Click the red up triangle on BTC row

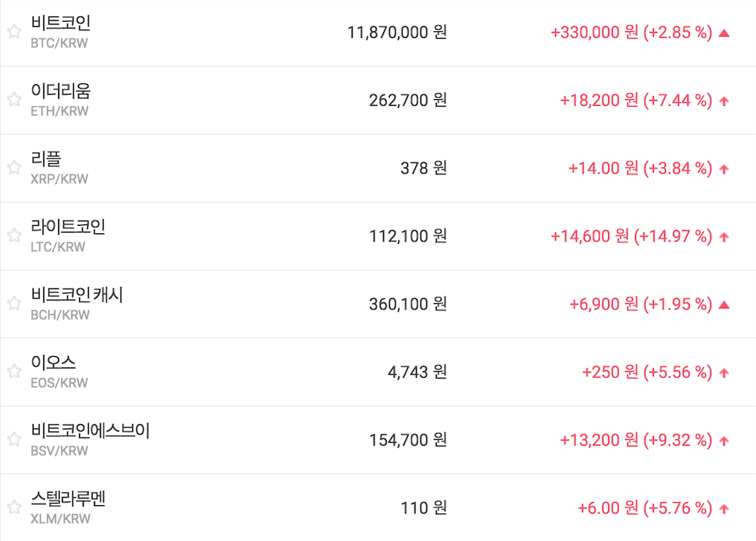(724, 33)
